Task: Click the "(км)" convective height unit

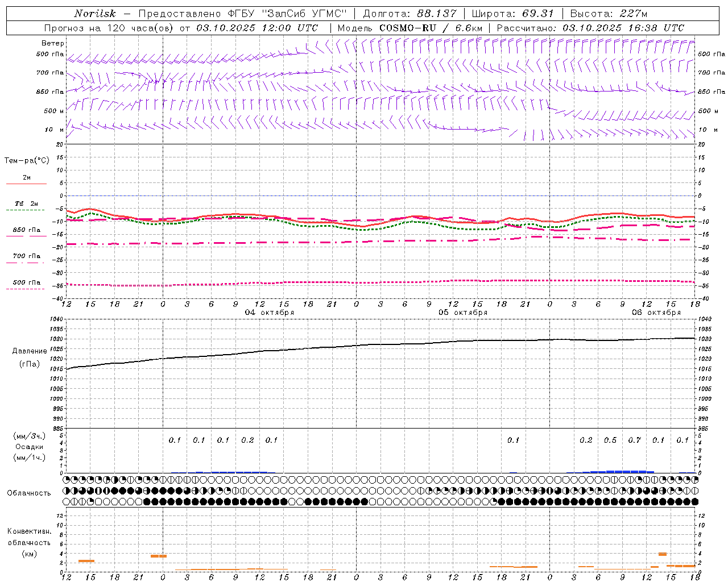Action: [x=30, y=554]
